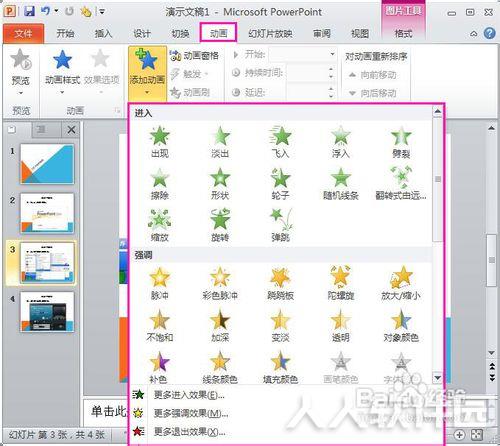The width and height of the screenshot is (500, 446).
Task: Choose the 不饱和 desaturate effect
Action: (x=160, y=326)
